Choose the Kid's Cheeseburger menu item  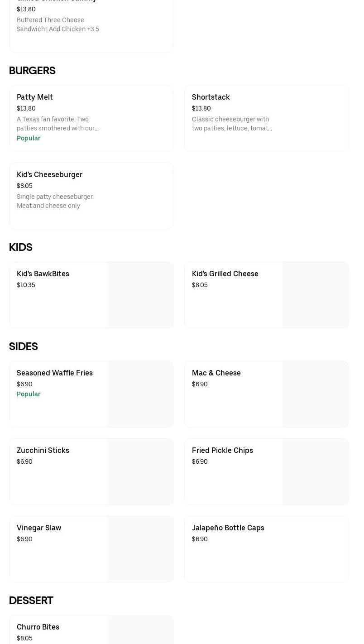click(x=49, y=174)
